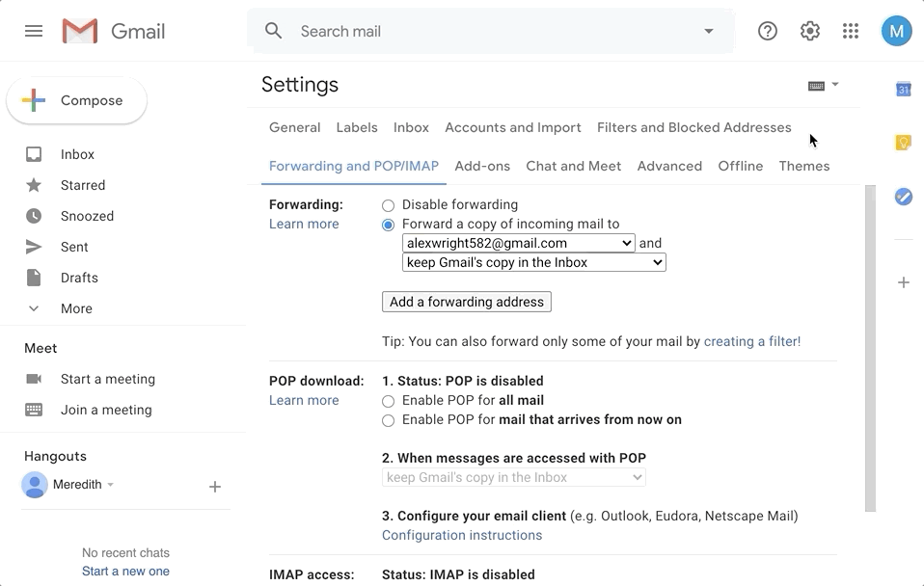Screen dimensions: 924x586
Task: Select Enable POP for mail arriving from now on
Action: pyautogui.click(x=388, y=420)
